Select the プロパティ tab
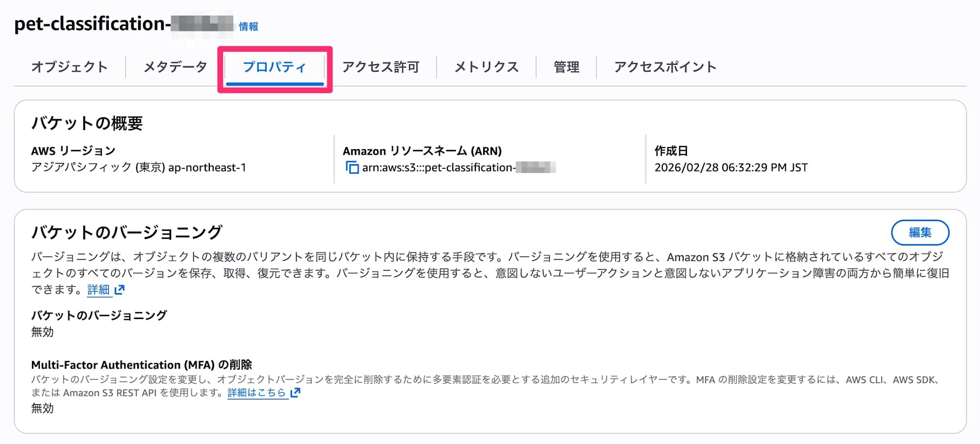This screenshot has height=444, width=980. pyautogui.click(x=274, y=67)
